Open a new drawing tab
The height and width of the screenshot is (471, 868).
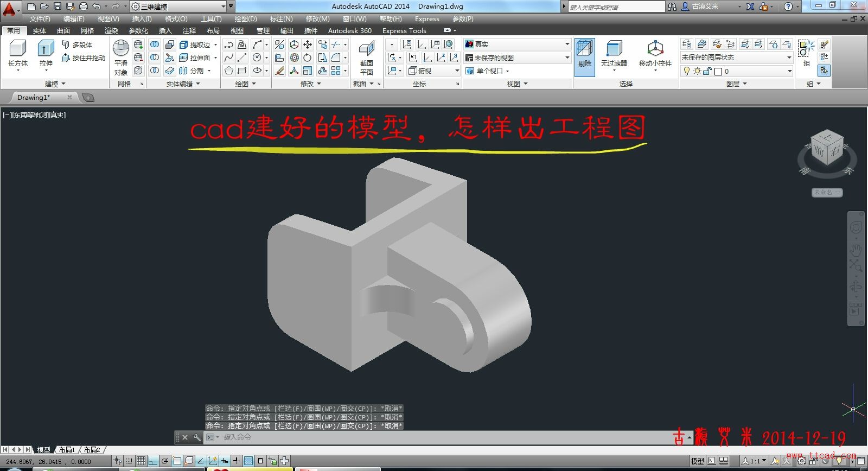pos(88,98)
